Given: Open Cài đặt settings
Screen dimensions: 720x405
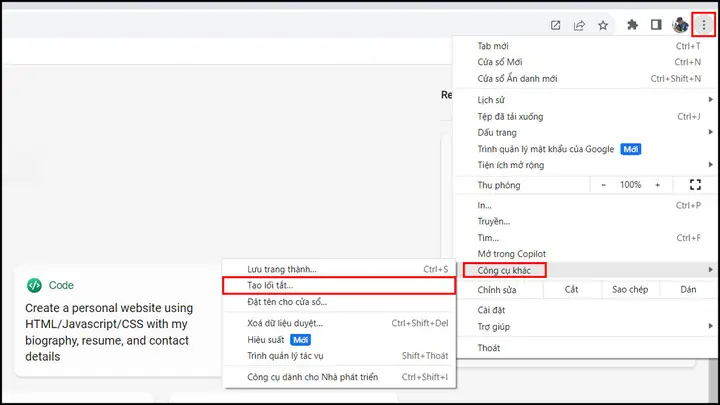Looking at the screenshot, I should click(586, 310).
